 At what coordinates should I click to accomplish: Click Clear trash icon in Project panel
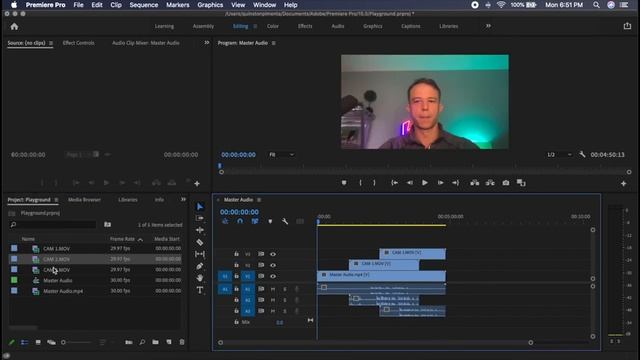[x=182, y=342]
